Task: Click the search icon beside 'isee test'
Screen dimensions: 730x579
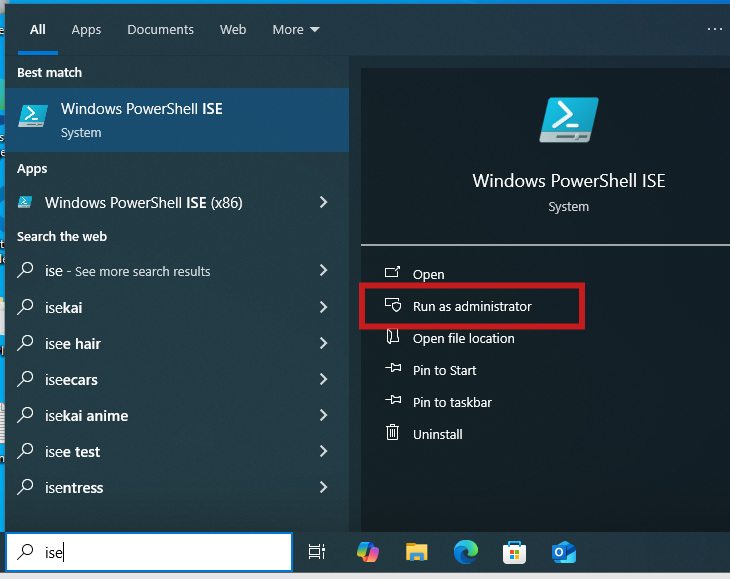Action: point(25,451)
